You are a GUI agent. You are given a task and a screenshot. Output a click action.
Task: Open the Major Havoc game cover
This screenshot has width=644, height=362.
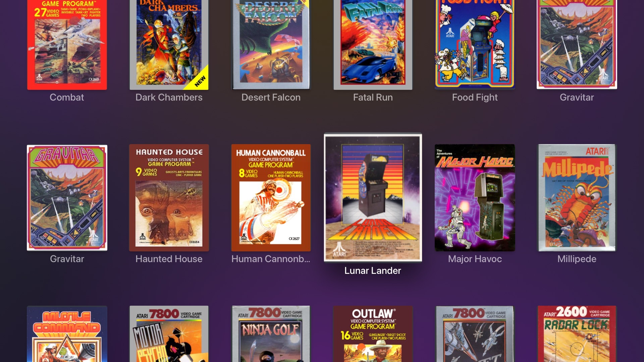click(x=475, y=198)
